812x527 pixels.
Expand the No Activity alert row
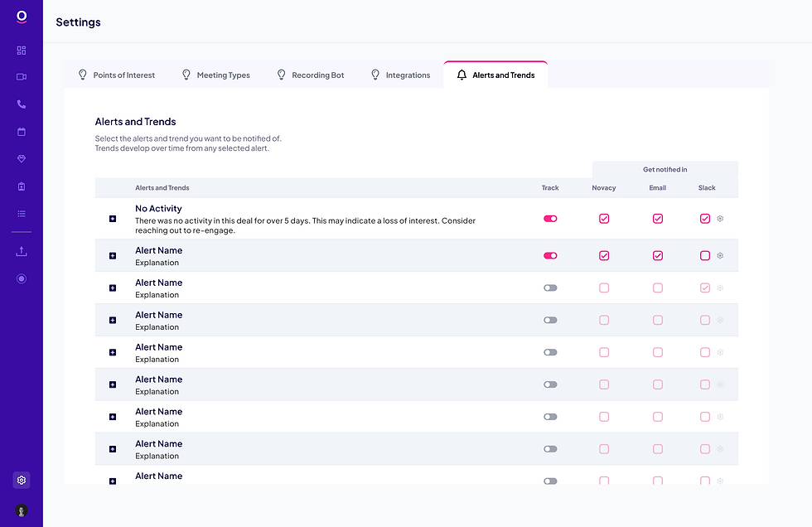[113, 219]
